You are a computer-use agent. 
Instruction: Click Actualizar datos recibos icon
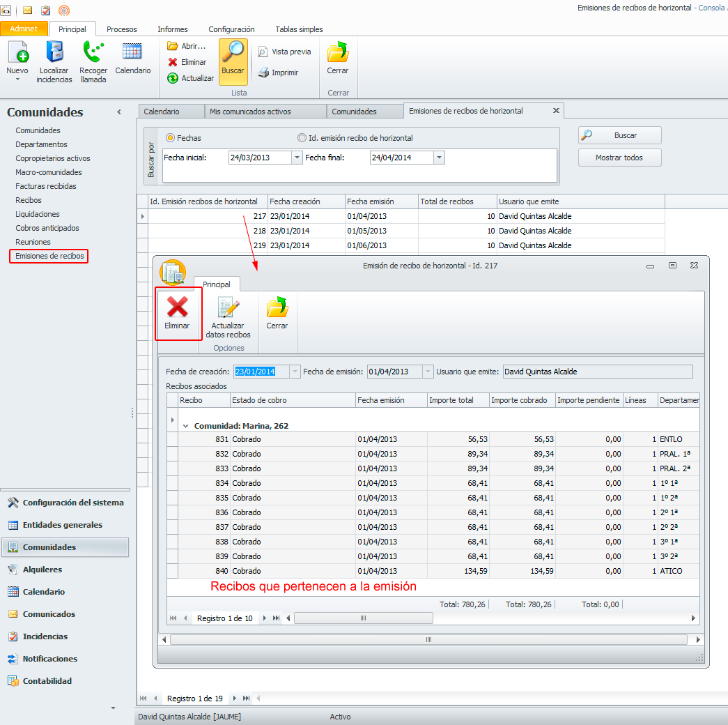pyautogui.click(x=228, y=309)
